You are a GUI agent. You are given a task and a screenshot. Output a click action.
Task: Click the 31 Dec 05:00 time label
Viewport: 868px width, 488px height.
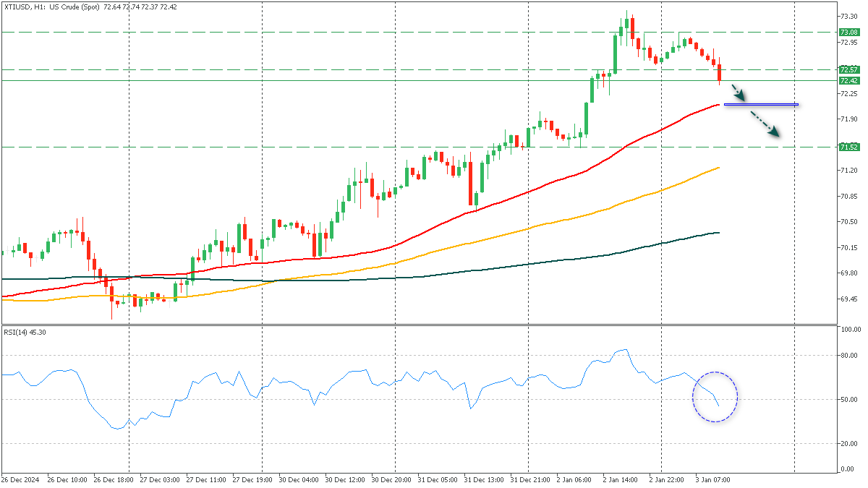[x=438, y=479]
